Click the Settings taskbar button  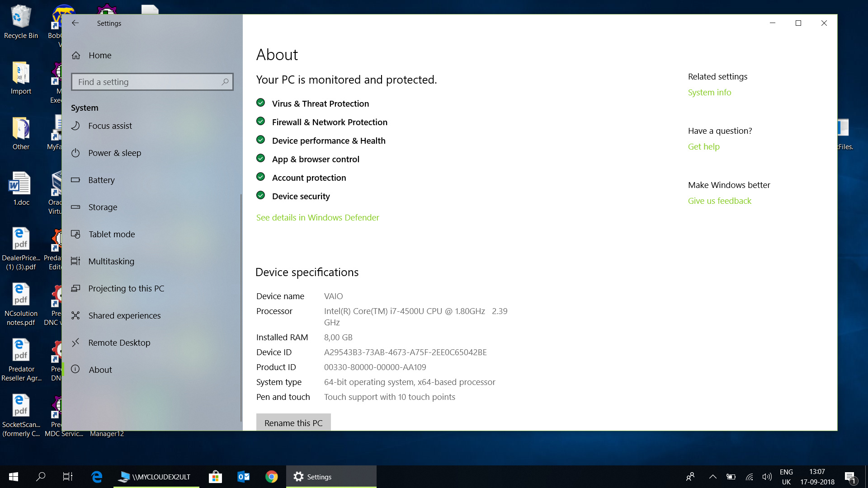point(331,477)
